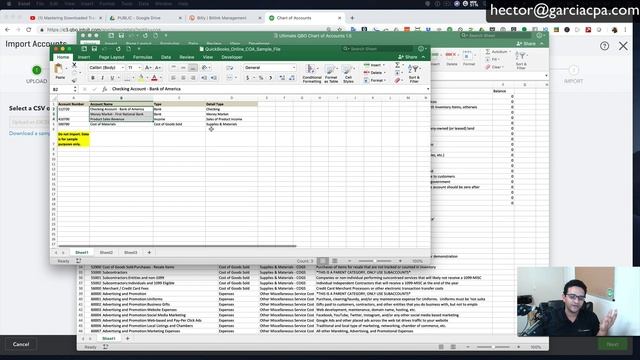The width and height of the screenshot is (640, 360).
Task: Apply percent style in front Excel window
Action: tap(261, 78)
